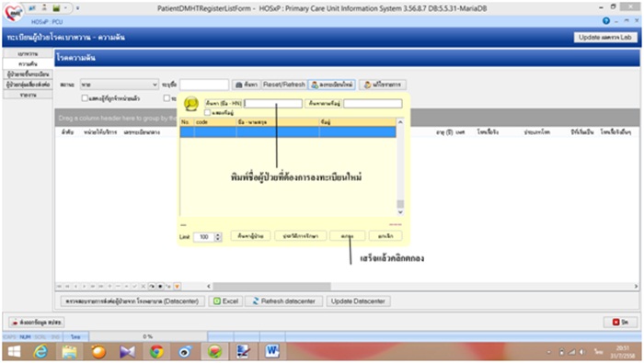This screenshot has width=644, height=363.
Task: Select the highlighted blue row in popup list
Action: click(288, 131)
